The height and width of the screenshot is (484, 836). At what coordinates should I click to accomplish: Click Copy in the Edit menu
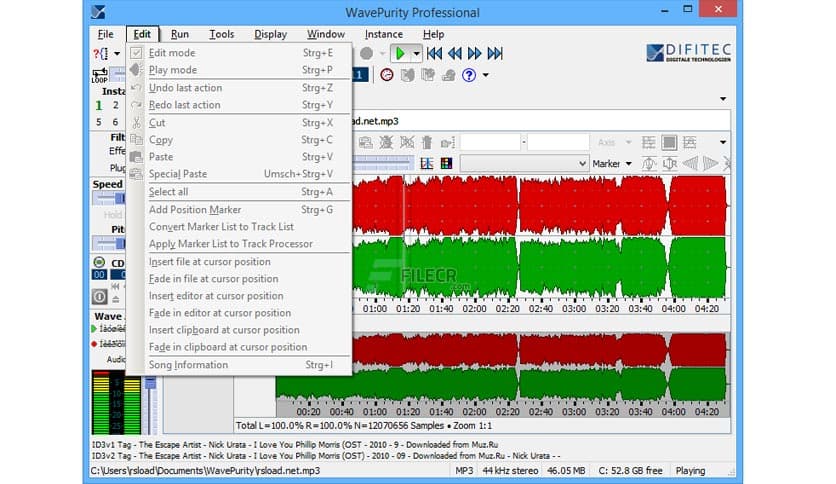click(239, 140)
